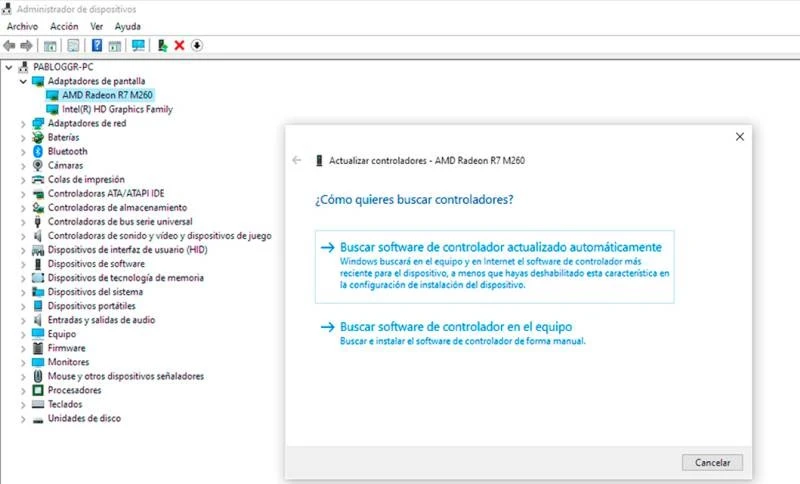Expand Controladoras de sonido y vídeo node
This screenshot has width=800, height=484.
[23, 236]
